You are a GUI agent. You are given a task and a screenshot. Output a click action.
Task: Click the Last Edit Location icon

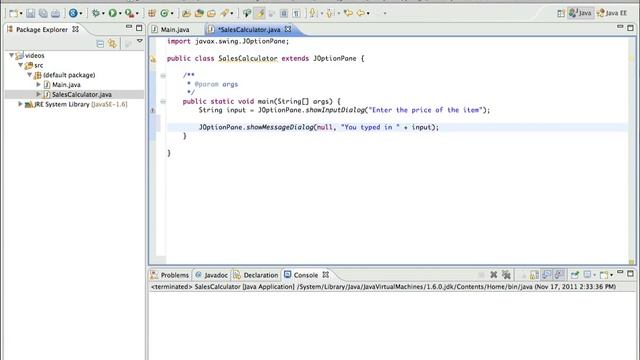click(x=348, y=13)
